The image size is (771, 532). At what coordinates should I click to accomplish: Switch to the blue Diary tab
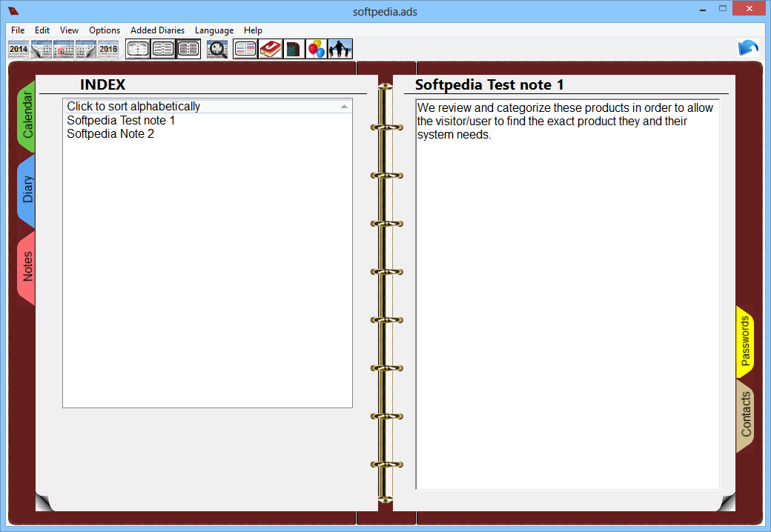click(x=27, y=190)
